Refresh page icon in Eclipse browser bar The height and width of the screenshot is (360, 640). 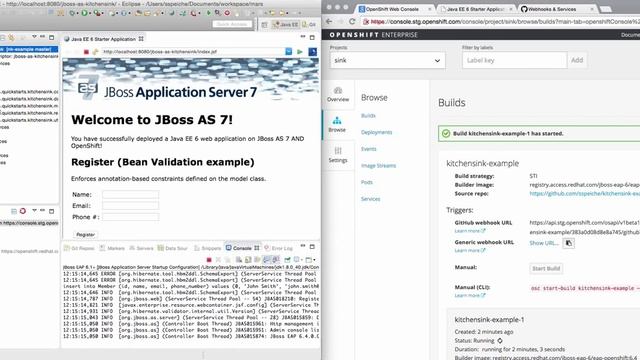(95, 52)
